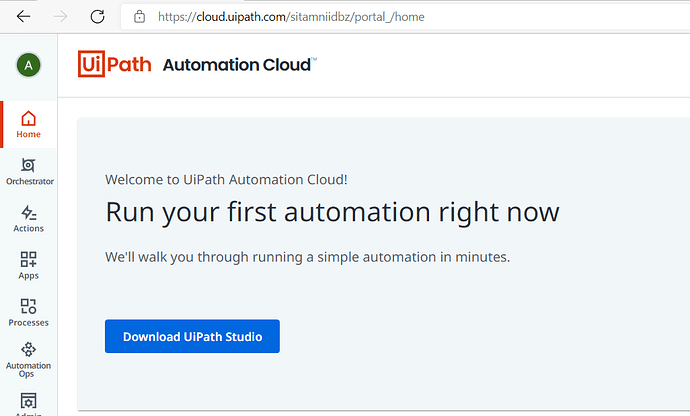Open the Orchestrator service icon
Screen dimensions: 690x416
(x=29, y=170)
